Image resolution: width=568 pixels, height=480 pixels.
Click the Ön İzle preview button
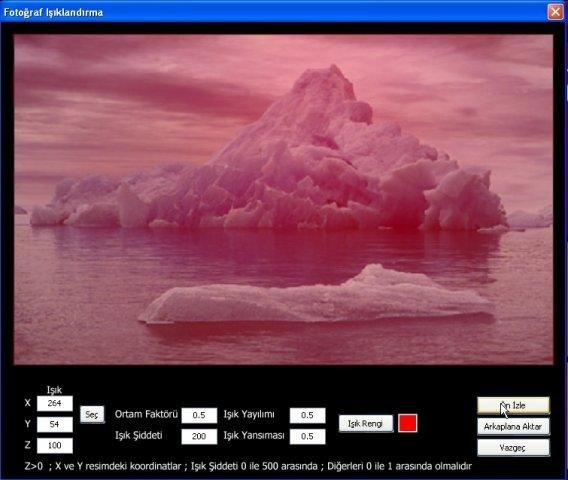tap(513, 406)
